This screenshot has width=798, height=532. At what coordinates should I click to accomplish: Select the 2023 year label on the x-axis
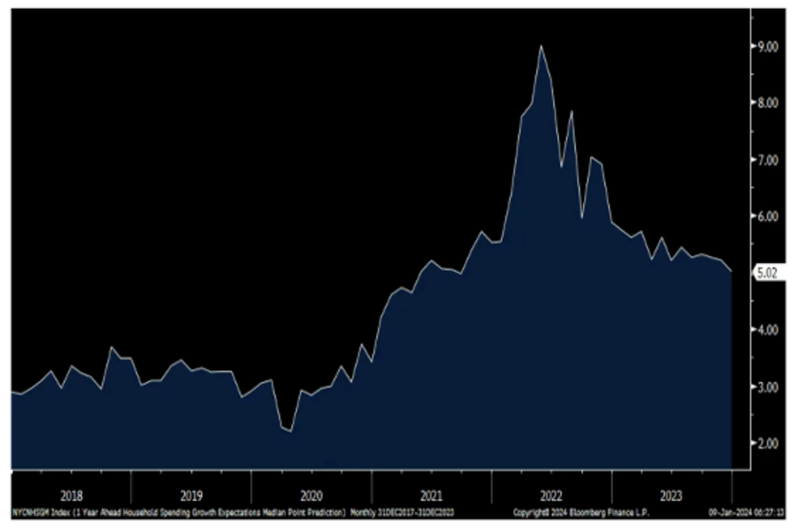click(x=671, y=495)
